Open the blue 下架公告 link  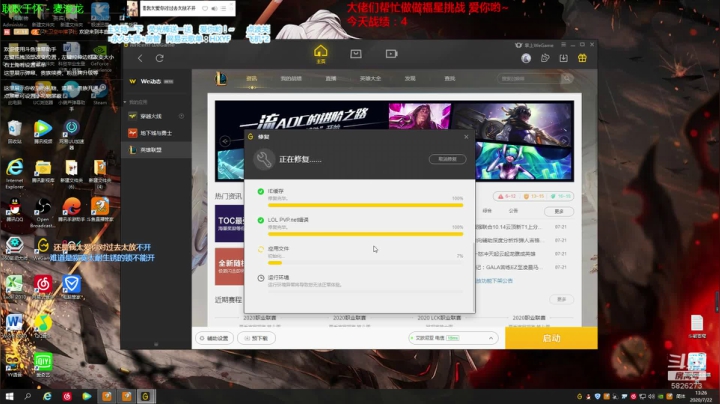pyautogui.click(x=495, y=281)
